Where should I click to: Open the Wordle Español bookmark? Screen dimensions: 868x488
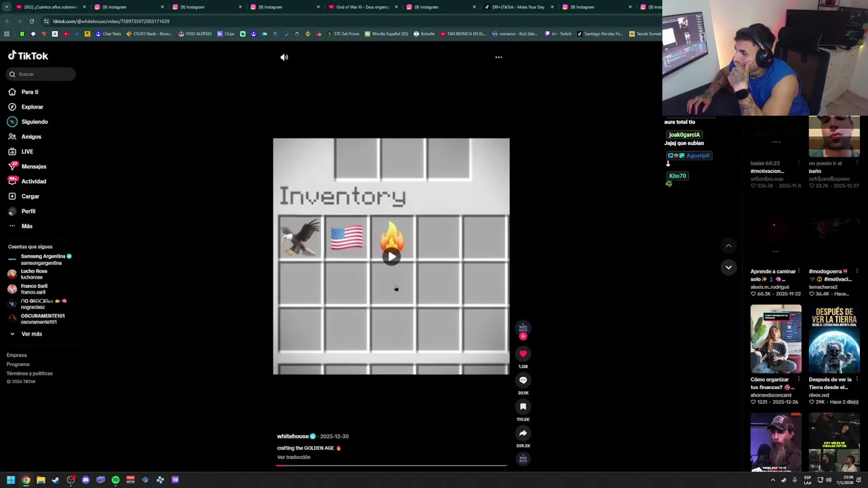point(387,34)
